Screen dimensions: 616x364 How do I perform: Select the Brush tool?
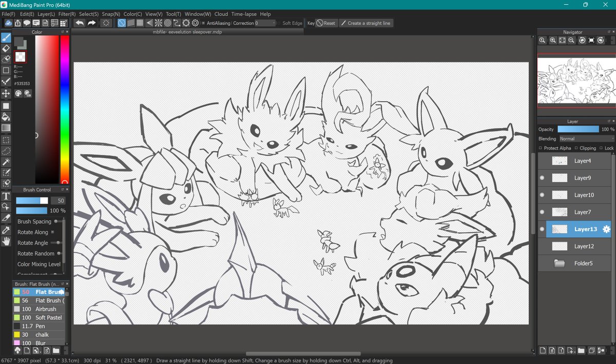pos(6,37)
